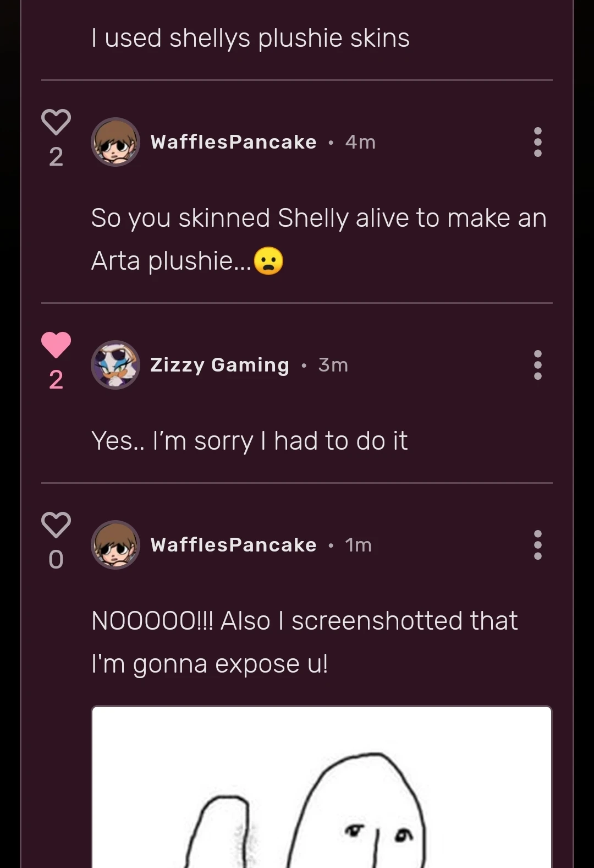594x868 pixels.
Task: Like the NOOOOO!!! comment
Action: point(56,527)
